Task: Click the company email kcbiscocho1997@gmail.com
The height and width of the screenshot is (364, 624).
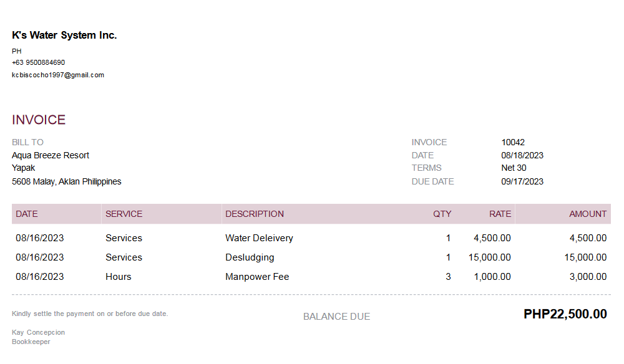Action: [58, 75]
